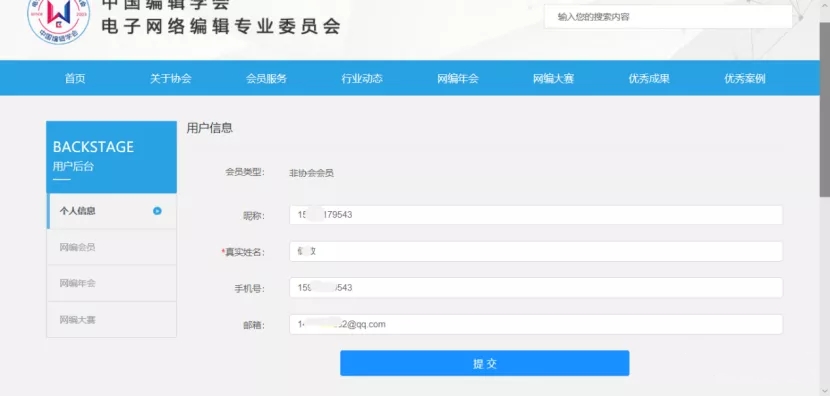Screen dimensions: 830x396
Task: Navigate to 优秀成果 page
Action: click(649, 79)
